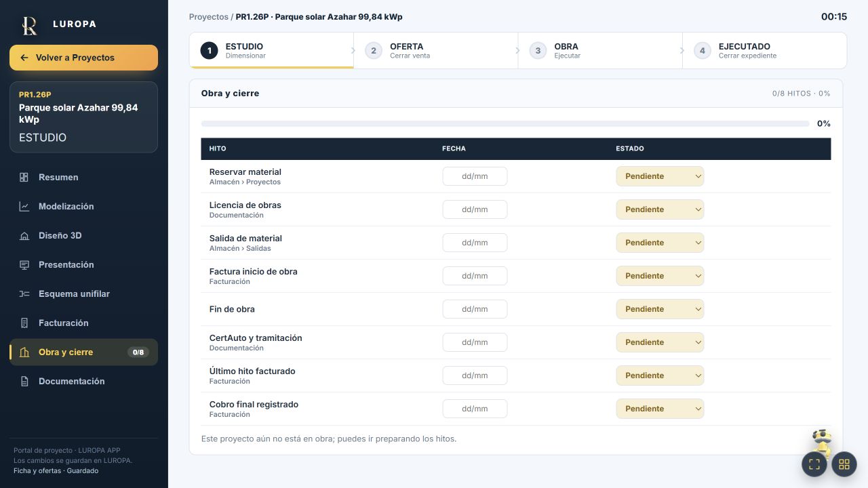Select the Diseño 3D icon

pos(24,236)
